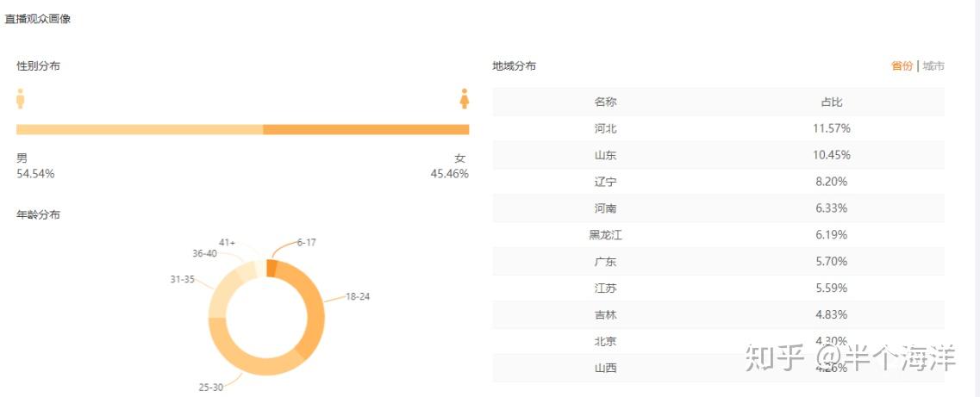980x397 pixels.
Task: Click the female figure icon
Action: tap(465, 98)
